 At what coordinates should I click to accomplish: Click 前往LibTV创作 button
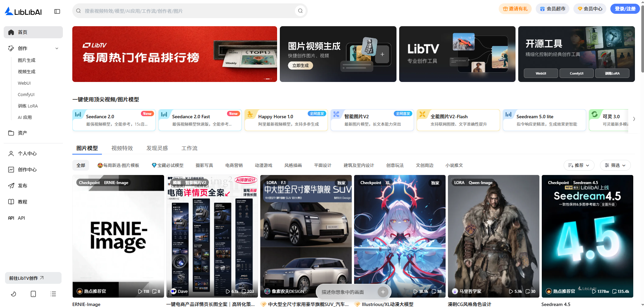pos(33,278)
